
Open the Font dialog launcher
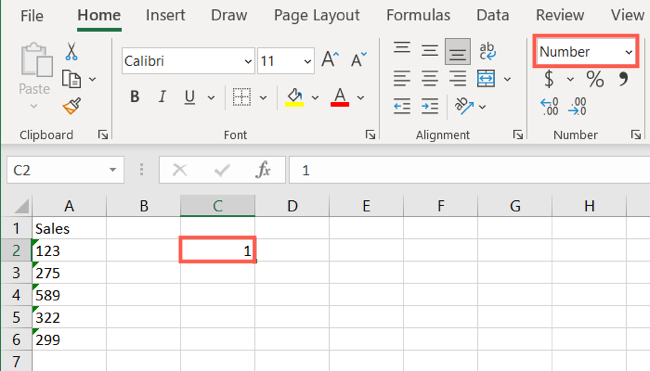point(370,134)
